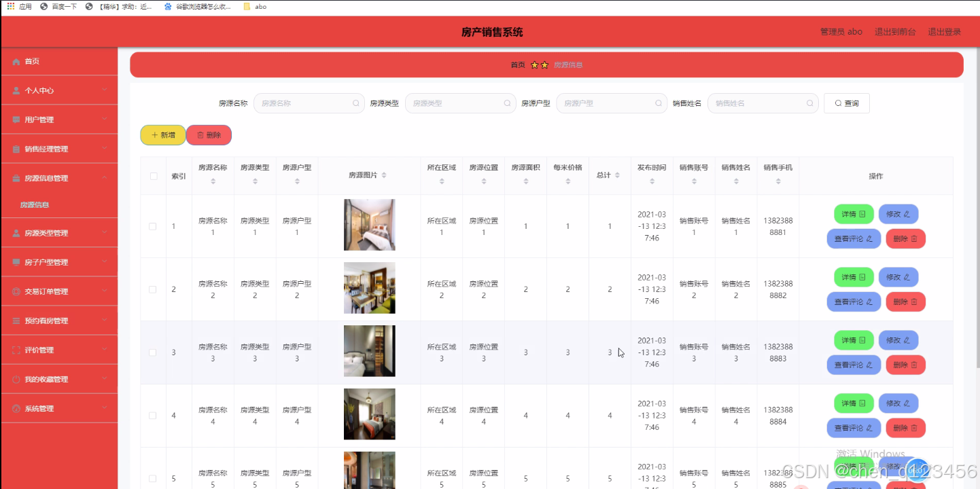Click the 查询 search button
This screenshot has width=980, height=489.
point(846,103)
